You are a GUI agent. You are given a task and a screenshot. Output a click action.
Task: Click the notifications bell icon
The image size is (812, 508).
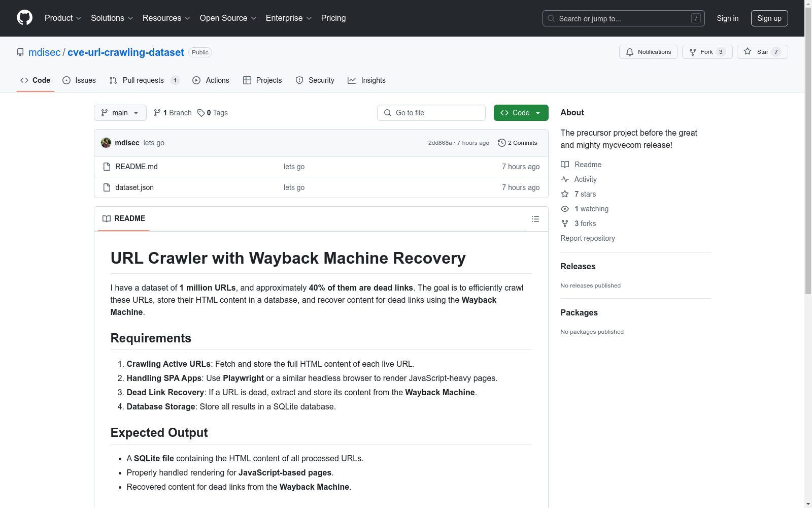[630, 52]
